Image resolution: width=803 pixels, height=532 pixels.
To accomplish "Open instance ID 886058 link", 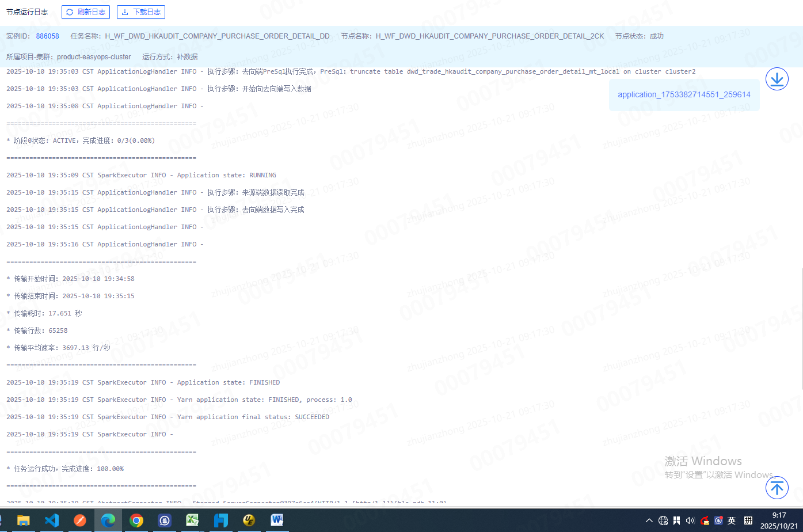I will [x=47, y=36].
